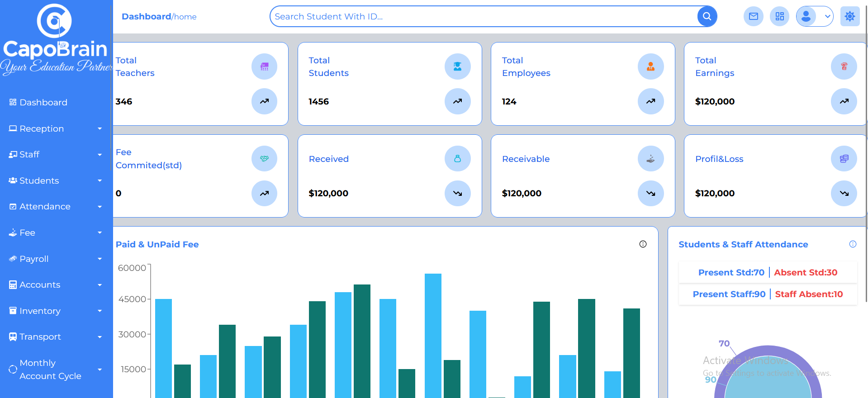Click the Profil&Loss coins icon

[844, 158]
